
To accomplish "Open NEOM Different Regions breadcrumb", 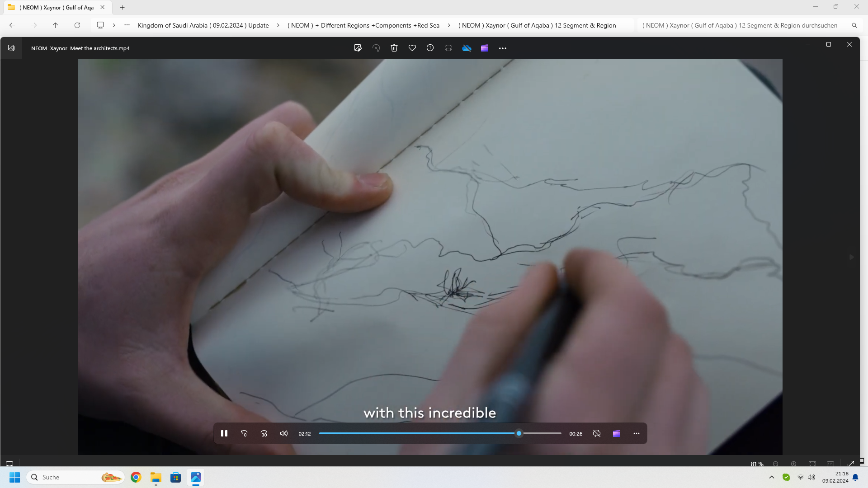I will [363, 25].
